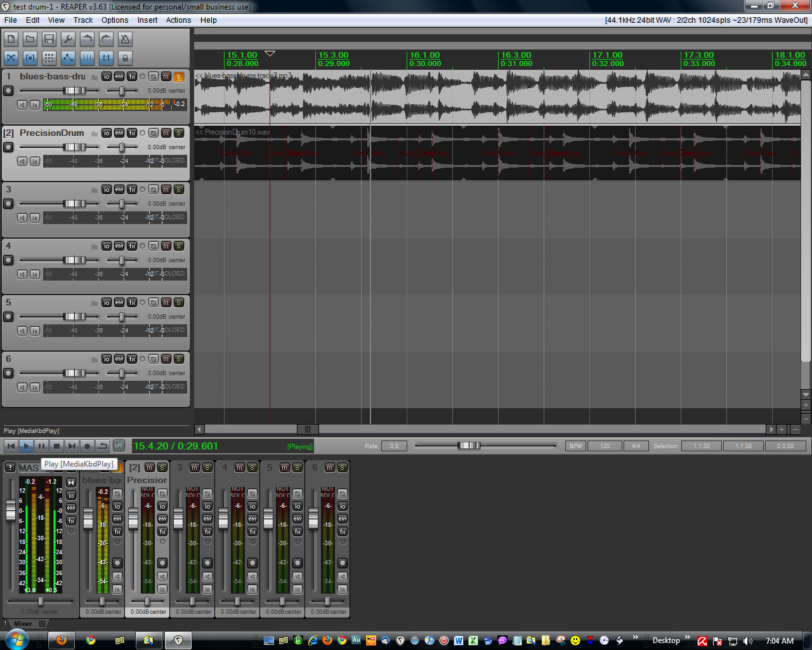Screen dimensions: 812x650
Task: Toggle record monitoring on PrecisionDrum track
Action: tap(22, 161)
